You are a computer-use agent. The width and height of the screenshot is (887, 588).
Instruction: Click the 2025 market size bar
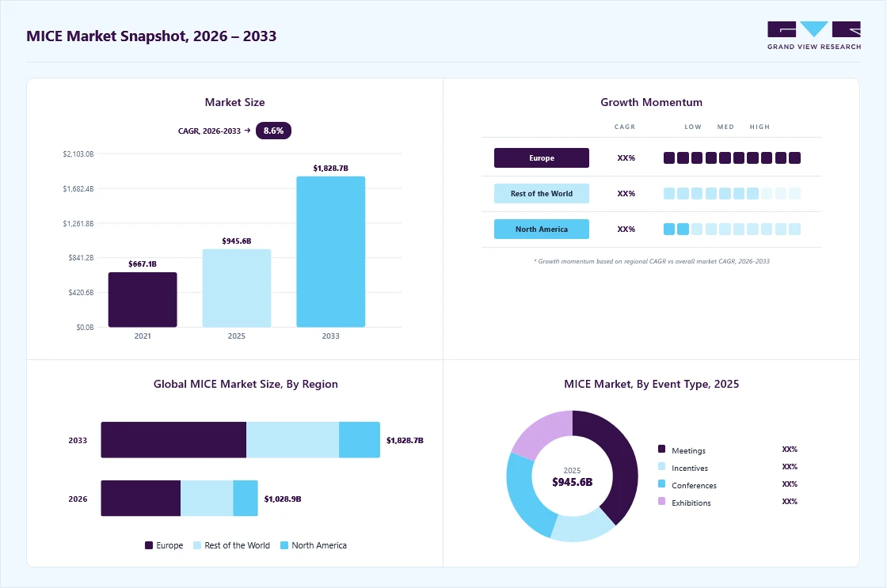point(237,288)
